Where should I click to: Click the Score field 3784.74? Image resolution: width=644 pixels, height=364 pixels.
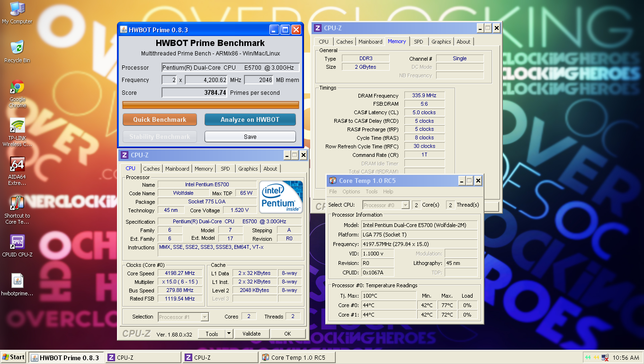195,93
